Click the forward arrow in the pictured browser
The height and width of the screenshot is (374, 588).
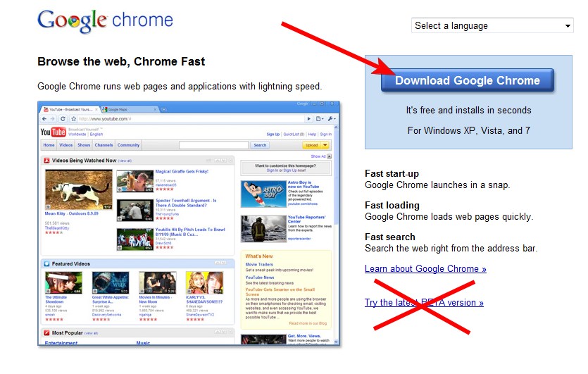tap(53, 119)
